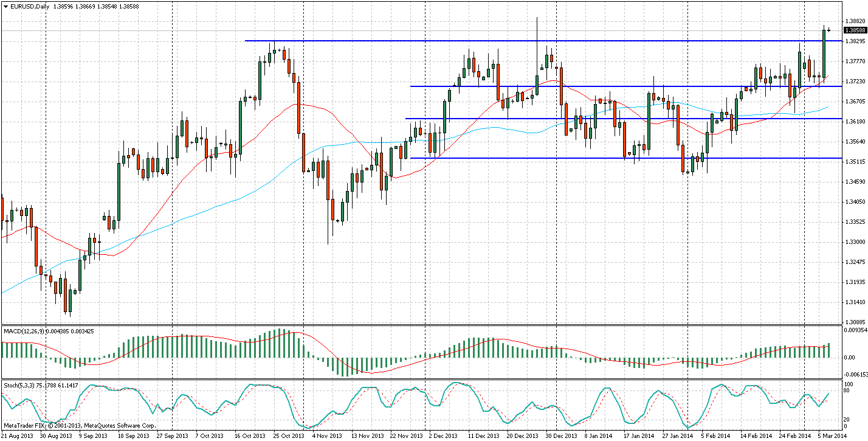Select the current price tag 1.38588
The height and width of the screenshot is (441, 868).
point(854,30)
